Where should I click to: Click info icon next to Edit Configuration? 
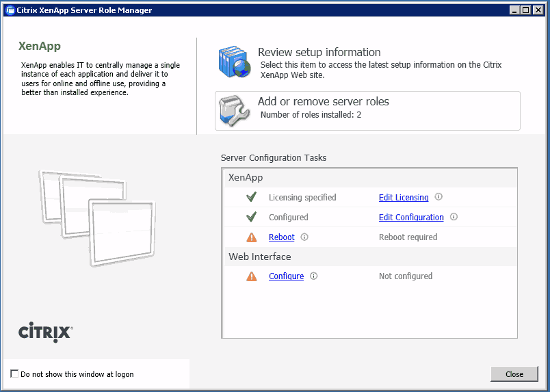pyautogui.click(x=454, y=217)
